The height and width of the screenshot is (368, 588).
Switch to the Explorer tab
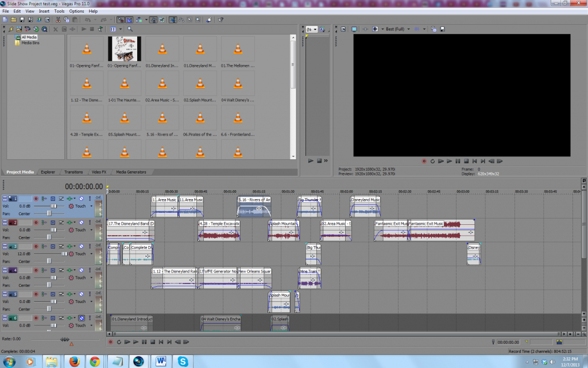point(48,172)
